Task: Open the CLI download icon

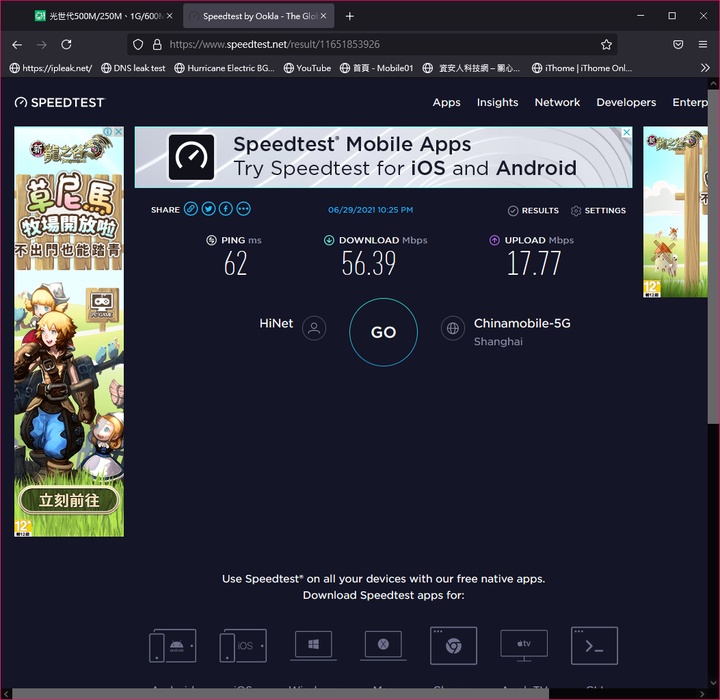Action: (594, 645)
